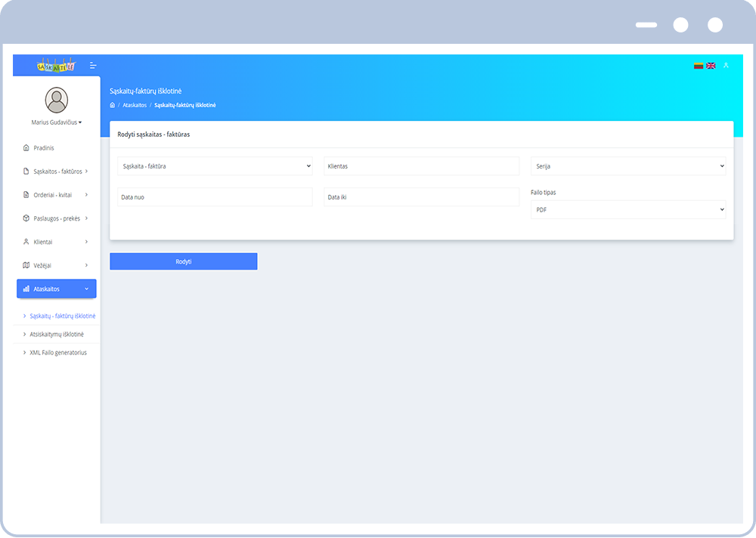Viewport: 756px width, 538px height.
Task: Collapse the Ataskaitos menu chevron
Action: pyautogui.click(x=86, y=289)
